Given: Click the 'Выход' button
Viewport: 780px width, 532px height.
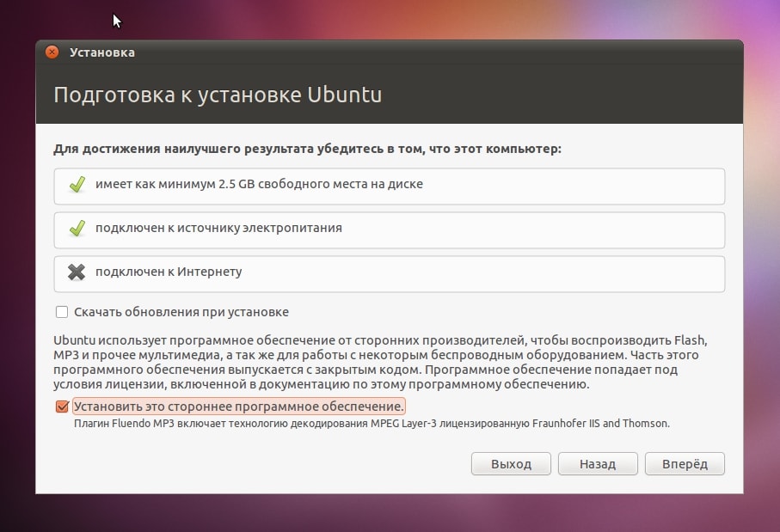Looking at the screenshot, I should click(511, 464).
